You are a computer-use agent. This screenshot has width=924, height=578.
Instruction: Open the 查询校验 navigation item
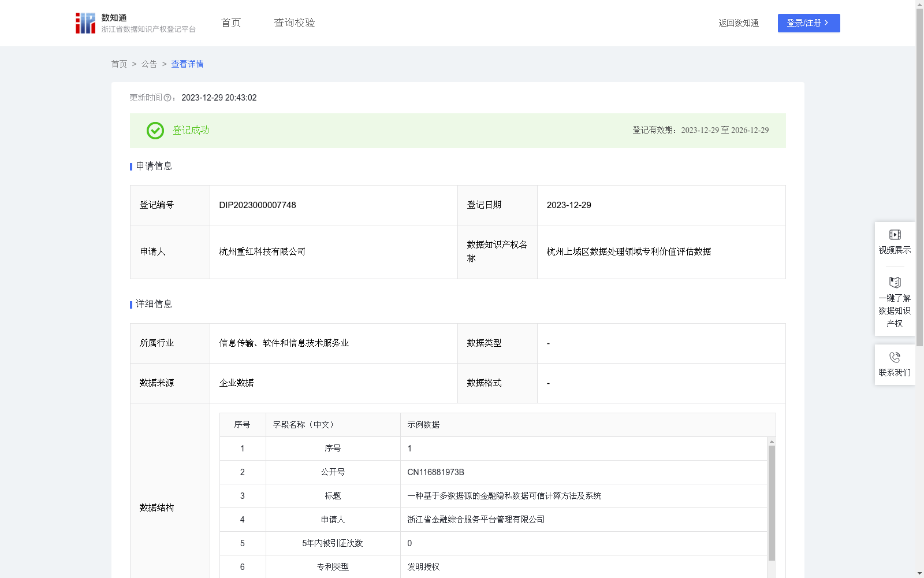pos(295,23)
